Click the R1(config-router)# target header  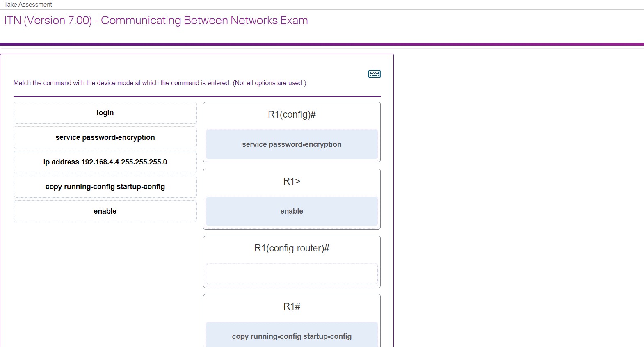click(x=291, y=248)
